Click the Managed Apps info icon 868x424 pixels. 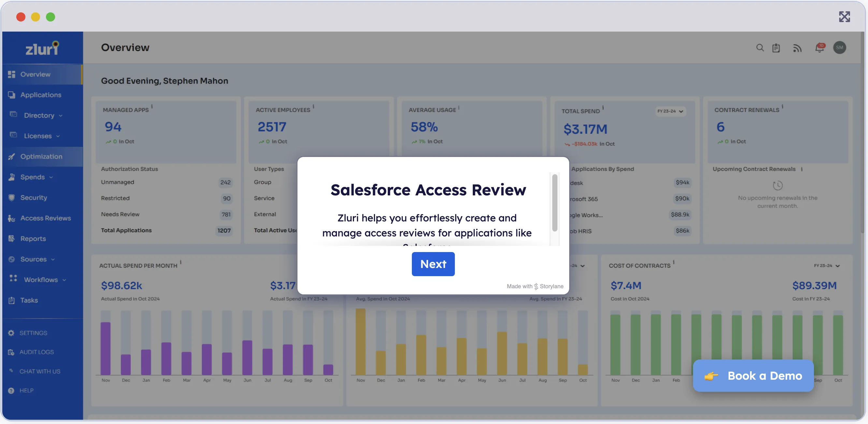tap(152, 106)
